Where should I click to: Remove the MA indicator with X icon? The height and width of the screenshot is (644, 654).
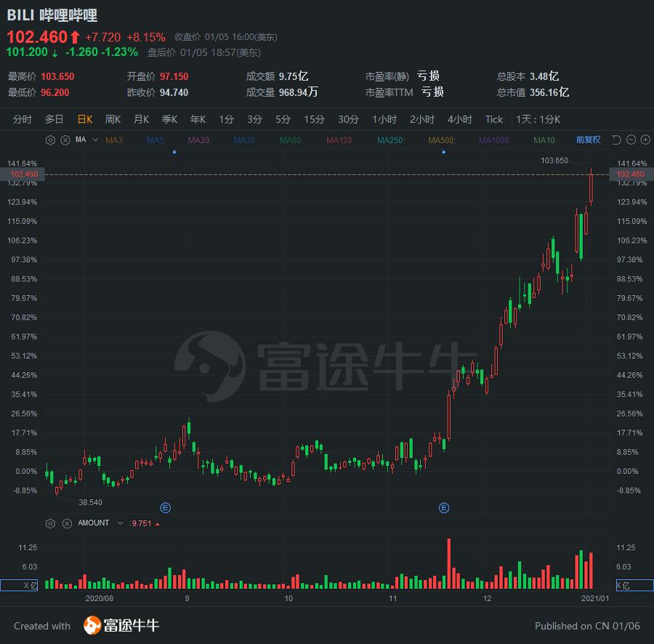click(65, 140)
